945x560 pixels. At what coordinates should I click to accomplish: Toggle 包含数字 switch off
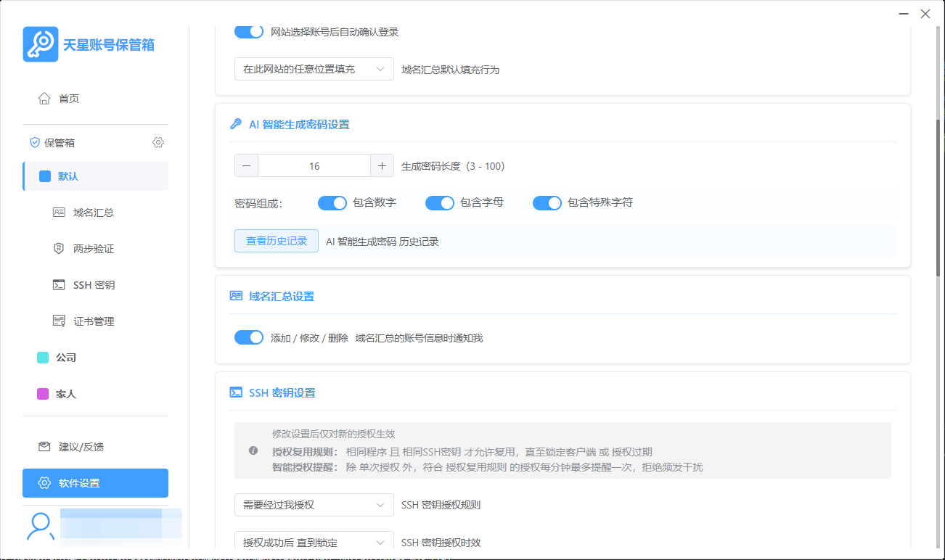332,203
